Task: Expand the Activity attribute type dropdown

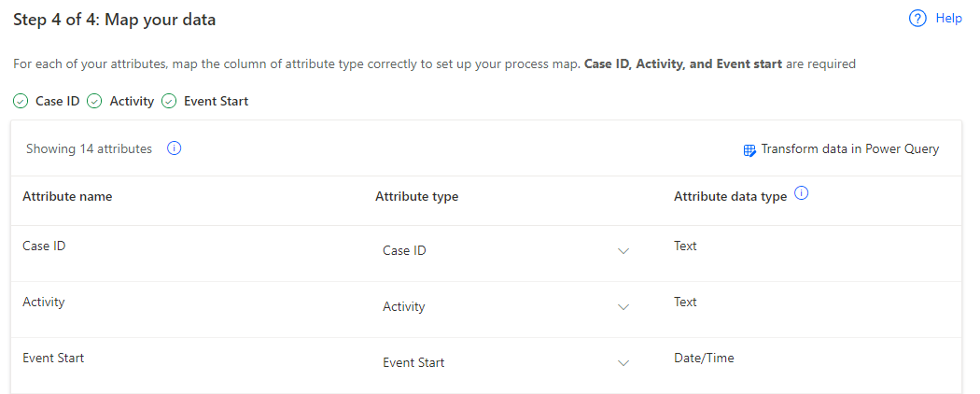Action: 623,307
